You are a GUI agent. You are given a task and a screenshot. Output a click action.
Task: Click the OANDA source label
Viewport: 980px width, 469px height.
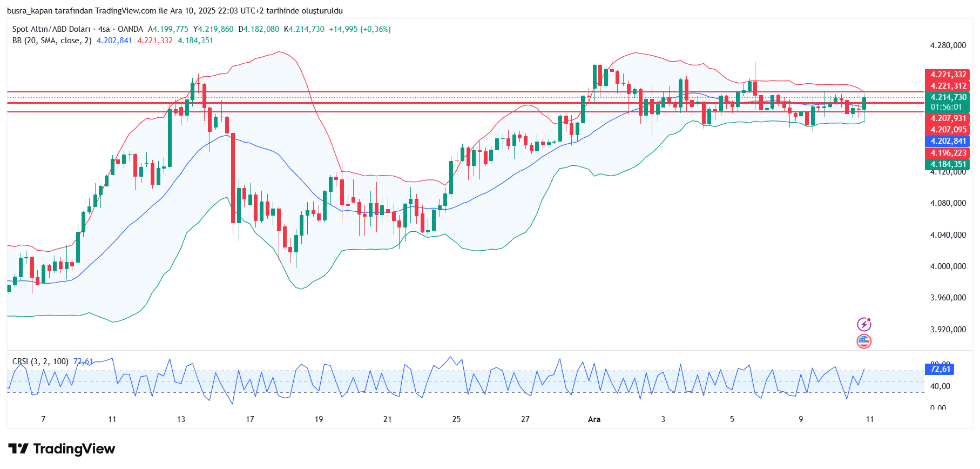click(130, 29)
